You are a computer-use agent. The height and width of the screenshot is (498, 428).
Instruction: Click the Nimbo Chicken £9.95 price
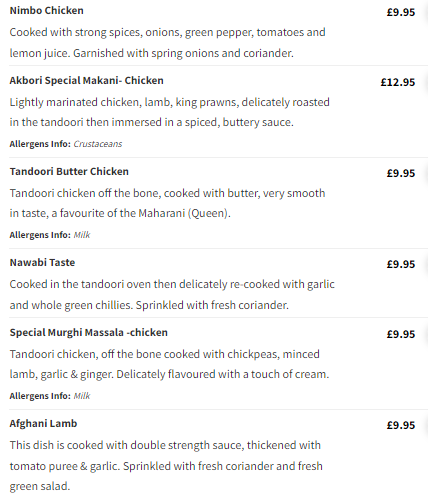click(x=401, y=12)
